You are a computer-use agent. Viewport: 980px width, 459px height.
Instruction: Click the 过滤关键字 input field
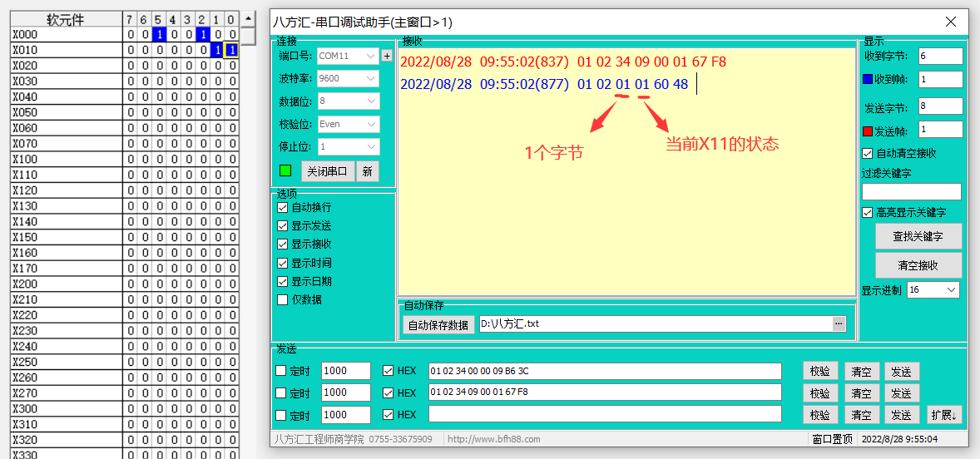pos(911,192)
